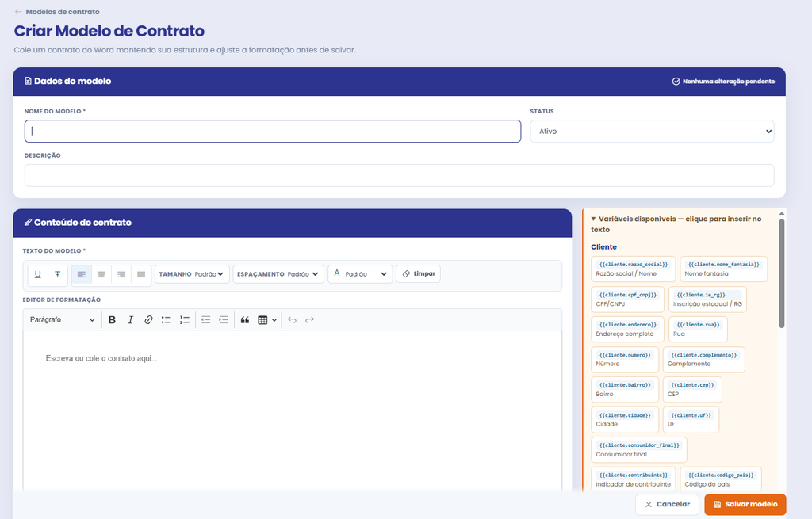Screen dimensions: 812x519
Task: Open the Status dropdown showing Ativo
Action: pos(652,132)
